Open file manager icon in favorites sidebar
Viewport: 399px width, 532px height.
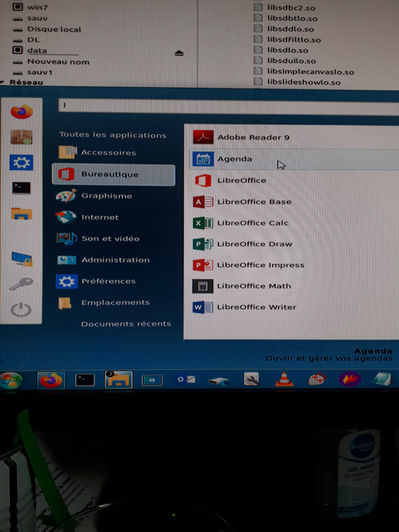[x=21, y=213]
